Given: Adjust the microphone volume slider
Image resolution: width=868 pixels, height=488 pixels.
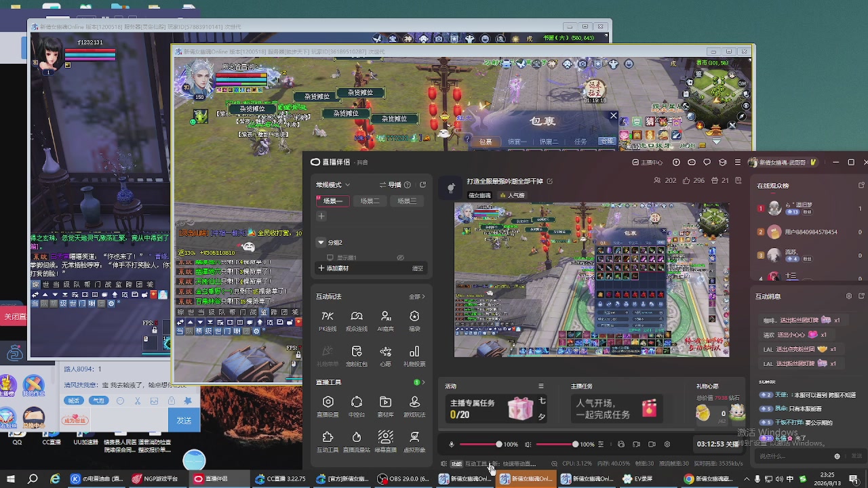Looking at the screenshot, I should (479, 445).
